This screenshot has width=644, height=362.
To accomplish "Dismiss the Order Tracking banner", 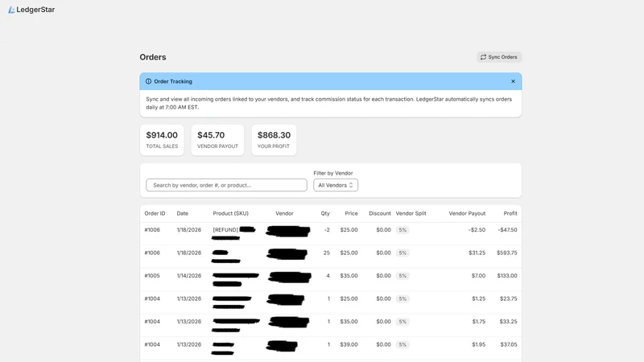I will 513,81.
